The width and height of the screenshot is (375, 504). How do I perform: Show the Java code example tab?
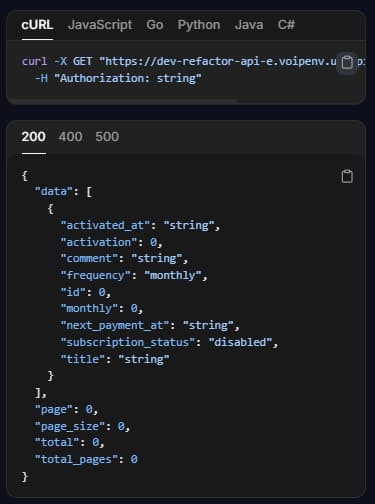coord(249,25)
